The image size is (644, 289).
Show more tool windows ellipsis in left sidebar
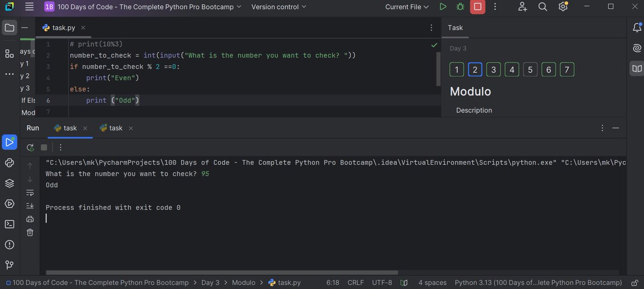pos(9,74)
